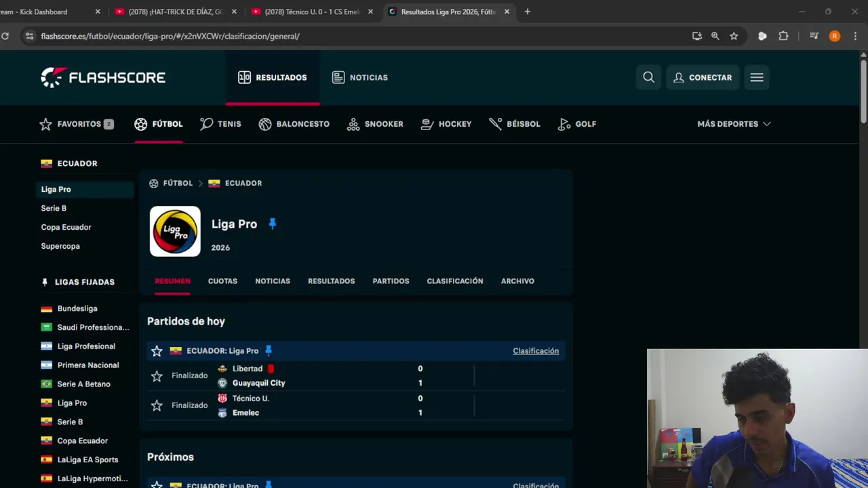The image size is (868, 488).
Task: Open the search magnifier in Flashscore header
Action: 649,77
